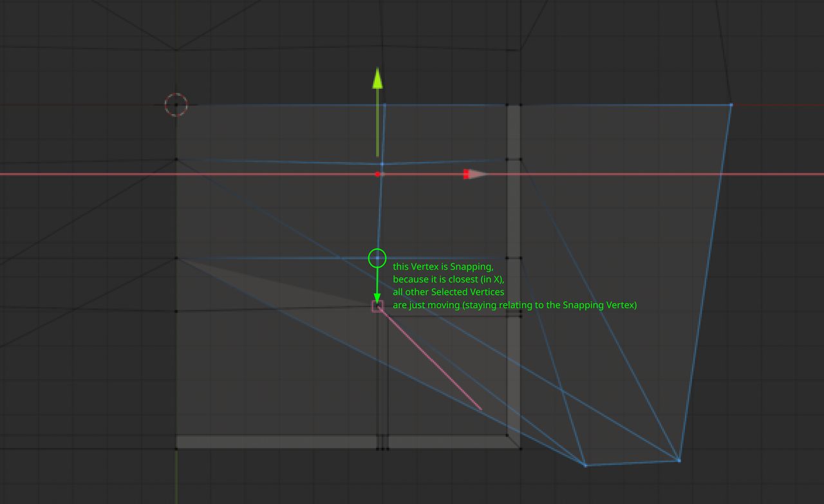824x504 pixels.
Task: Select the black vertex at the box's bottom-left corner
Action: point(176,448)
